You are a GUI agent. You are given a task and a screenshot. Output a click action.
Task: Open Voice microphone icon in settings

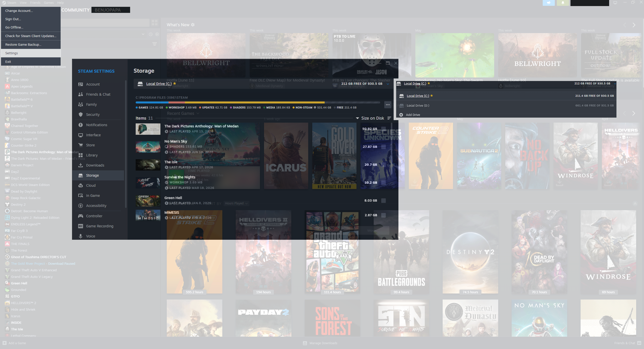pos(81,236)
